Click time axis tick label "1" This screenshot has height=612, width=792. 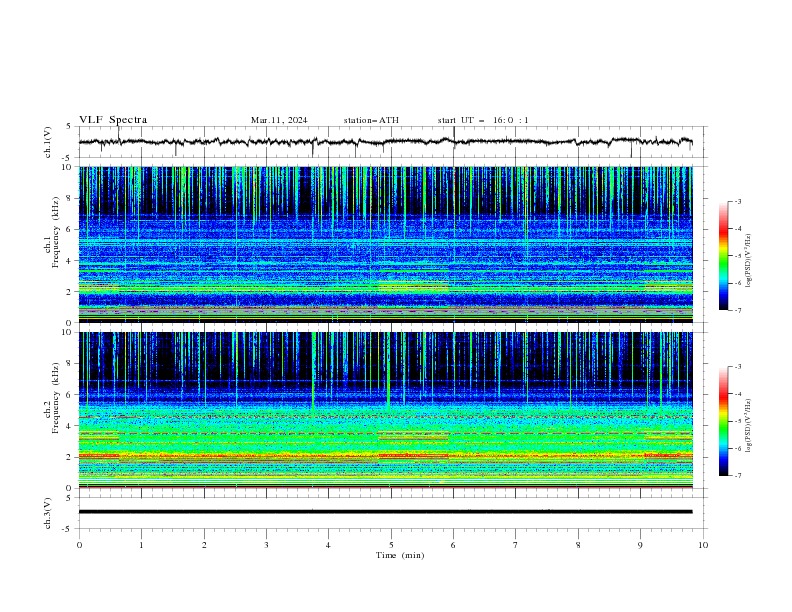coord(141,545)
